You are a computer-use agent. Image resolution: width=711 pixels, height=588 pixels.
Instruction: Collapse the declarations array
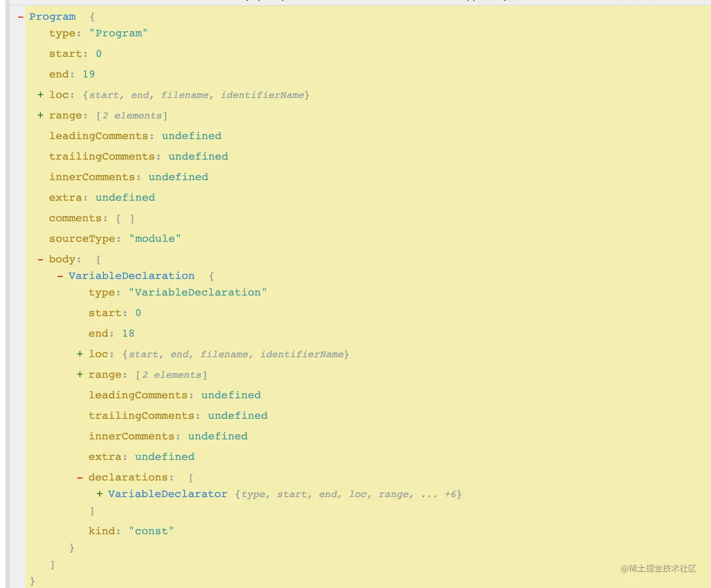point(80,477)
